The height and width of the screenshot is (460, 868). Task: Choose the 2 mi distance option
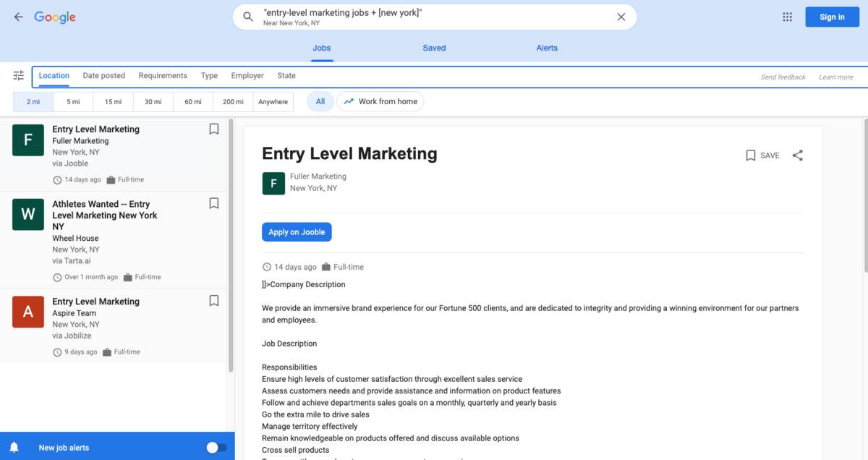[33, 102]
